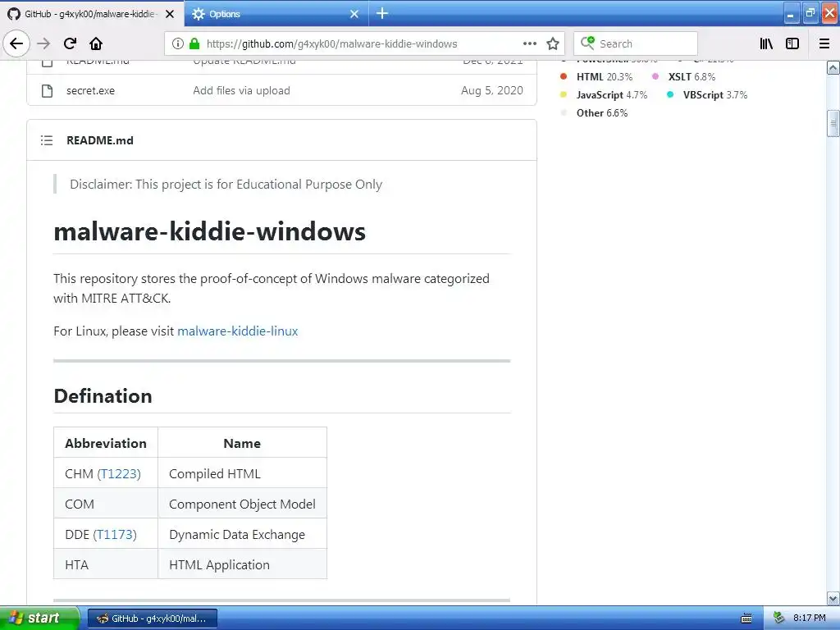Open README outline list icon
Image resolution: width=840 pixels, height=630 pixels.
pyautogui.click(x=47, y=140)
